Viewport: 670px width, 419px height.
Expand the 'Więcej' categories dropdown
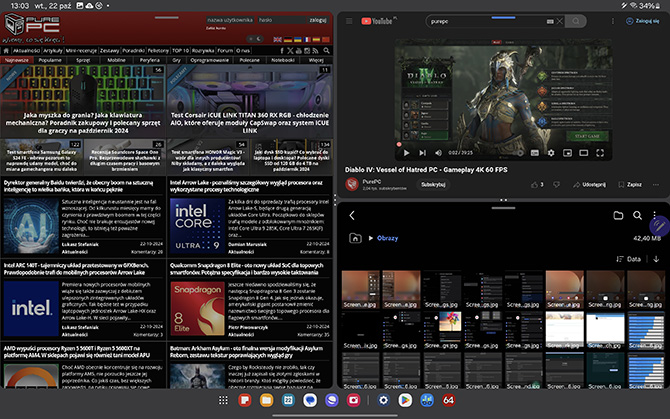pyautogui.click(x=316, y=60)
